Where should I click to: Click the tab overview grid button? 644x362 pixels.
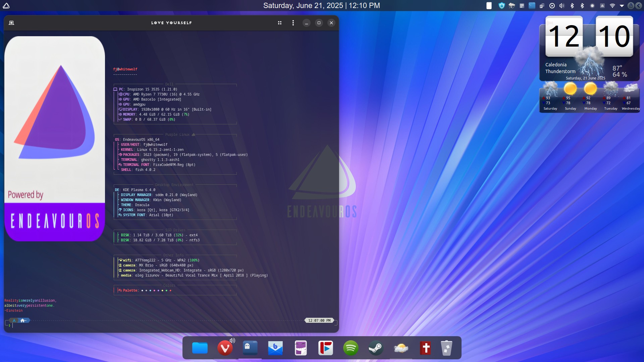280,23
